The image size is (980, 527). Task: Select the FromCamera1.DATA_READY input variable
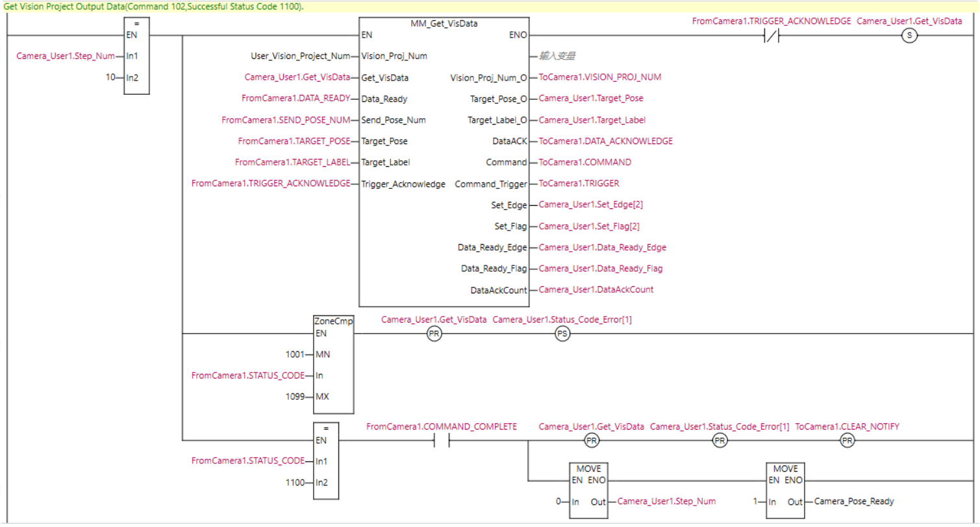295,99
